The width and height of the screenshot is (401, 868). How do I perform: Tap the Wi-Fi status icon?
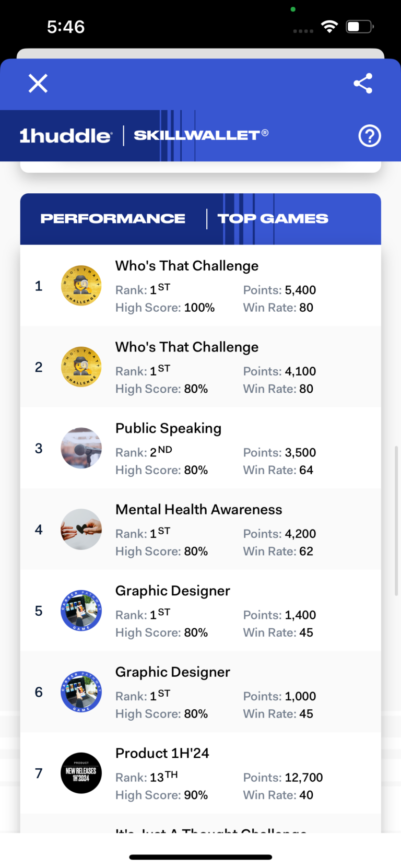(329, 27)
